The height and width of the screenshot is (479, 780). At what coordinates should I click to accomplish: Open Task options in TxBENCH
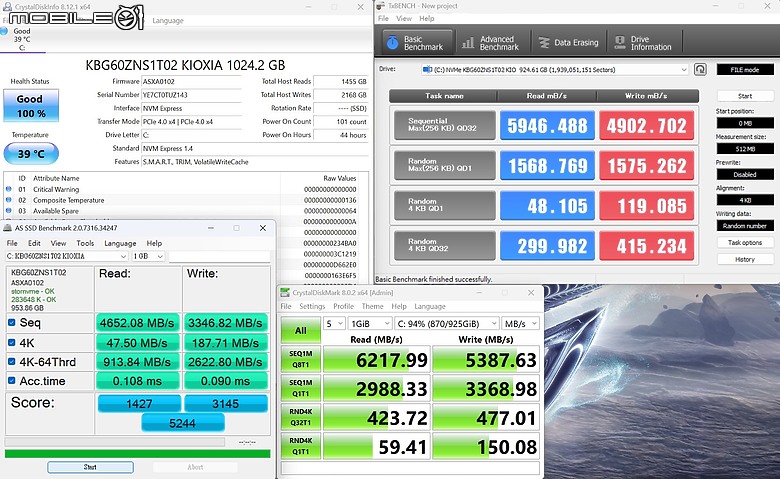[x=745, y=243]
